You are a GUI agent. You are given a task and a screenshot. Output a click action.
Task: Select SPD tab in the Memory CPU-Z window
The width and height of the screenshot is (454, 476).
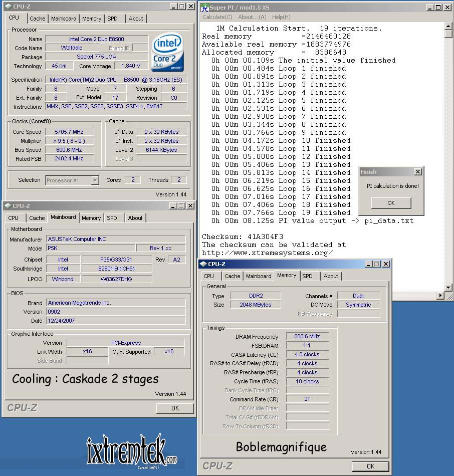pos(307,276)
